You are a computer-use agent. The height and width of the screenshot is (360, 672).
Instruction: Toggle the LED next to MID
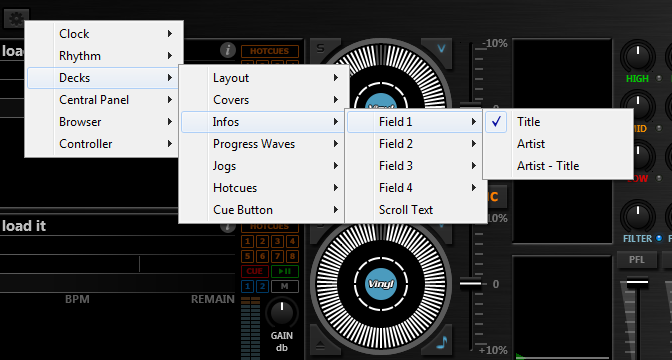(x=659, y=129)
